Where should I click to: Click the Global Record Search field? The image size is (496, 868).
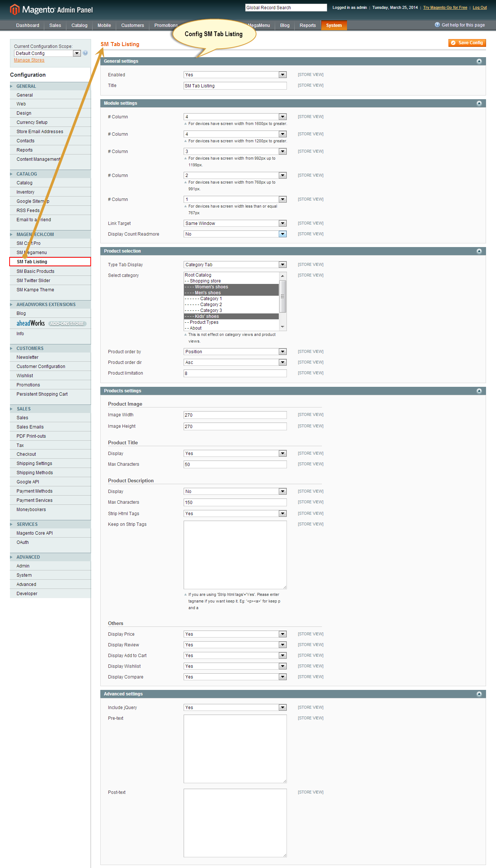286,8
